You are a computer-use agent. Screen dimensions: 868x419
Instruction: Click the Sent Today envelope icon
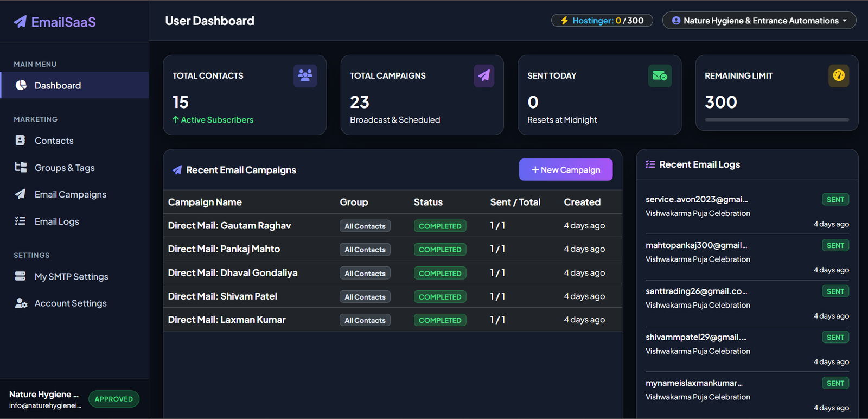660,75
